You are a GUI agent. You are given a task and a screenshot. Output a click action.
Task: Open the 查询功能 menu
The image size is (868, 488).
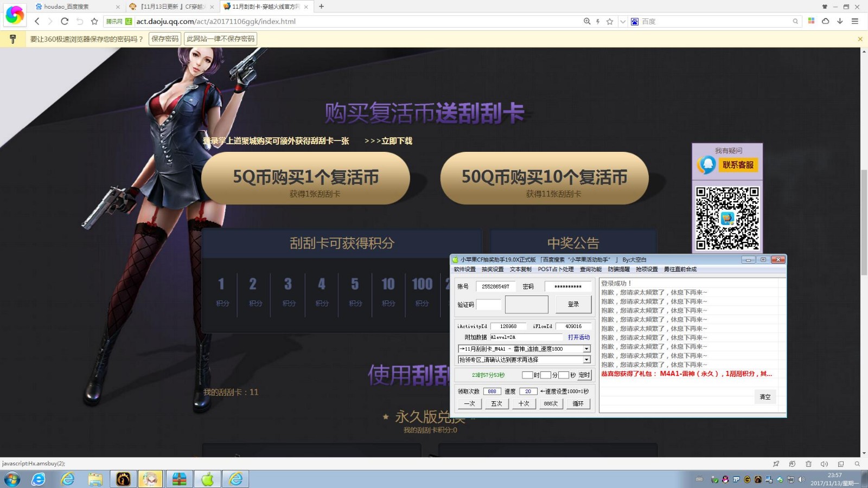tap(590, 269)
